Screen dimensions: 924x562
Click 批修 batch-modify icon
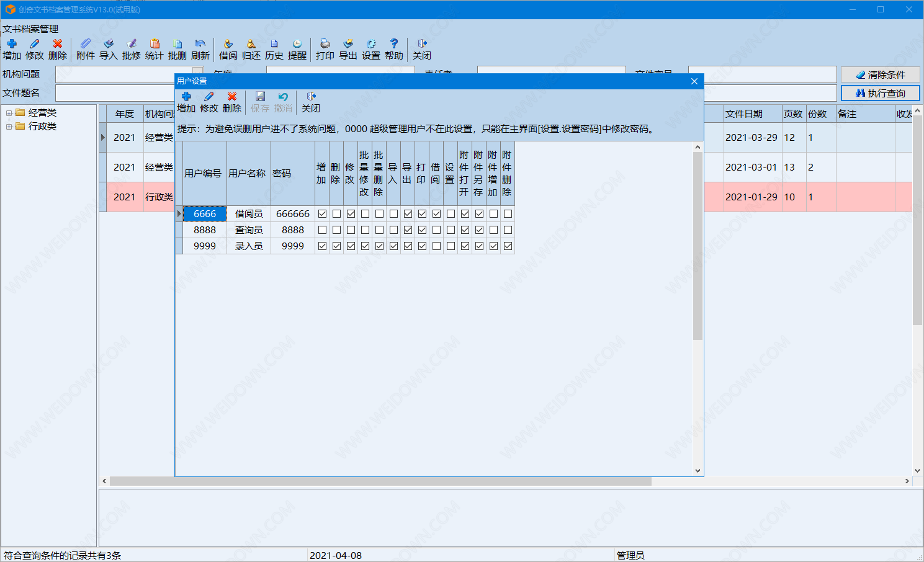132,49
